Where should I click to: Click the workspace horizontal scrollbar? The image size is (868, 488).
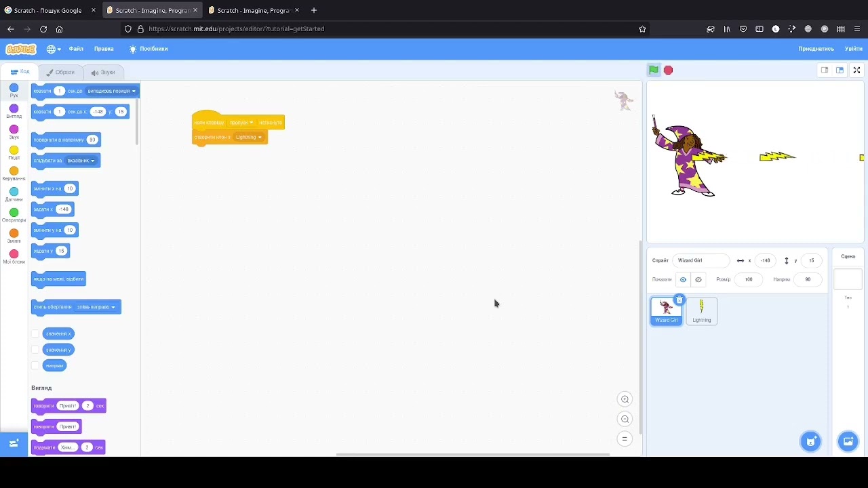point(473,455)
